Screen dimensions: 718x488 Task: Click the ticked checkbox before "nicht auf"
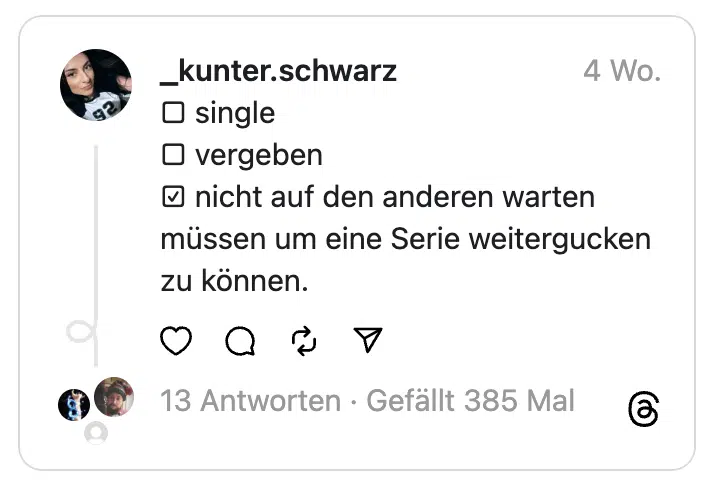[x=174, y=198]
